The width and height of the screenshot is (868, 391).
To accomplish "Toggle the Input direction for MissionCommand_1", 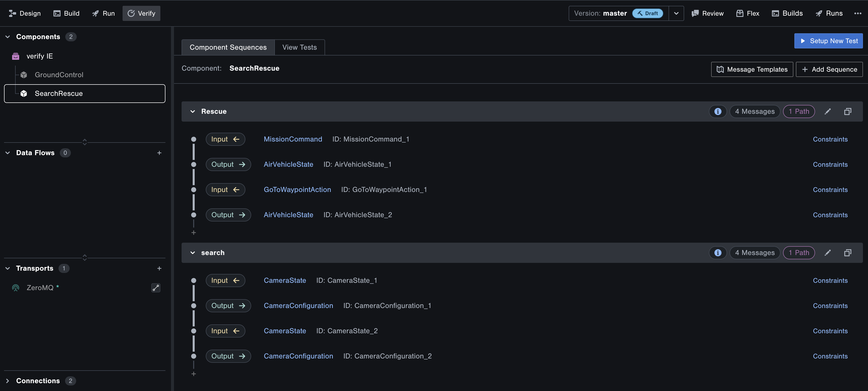I will (225, 139).
